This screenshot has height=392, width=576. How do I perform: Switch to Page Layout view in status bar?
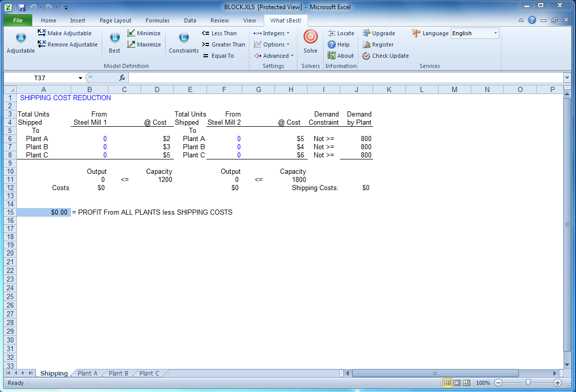457,383
